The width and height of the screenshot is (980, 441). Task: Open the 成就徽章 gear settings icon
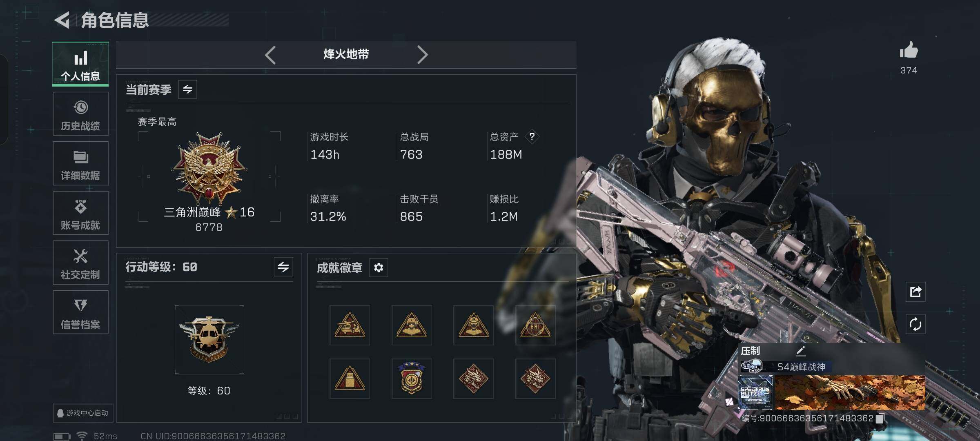pos(379,268)
